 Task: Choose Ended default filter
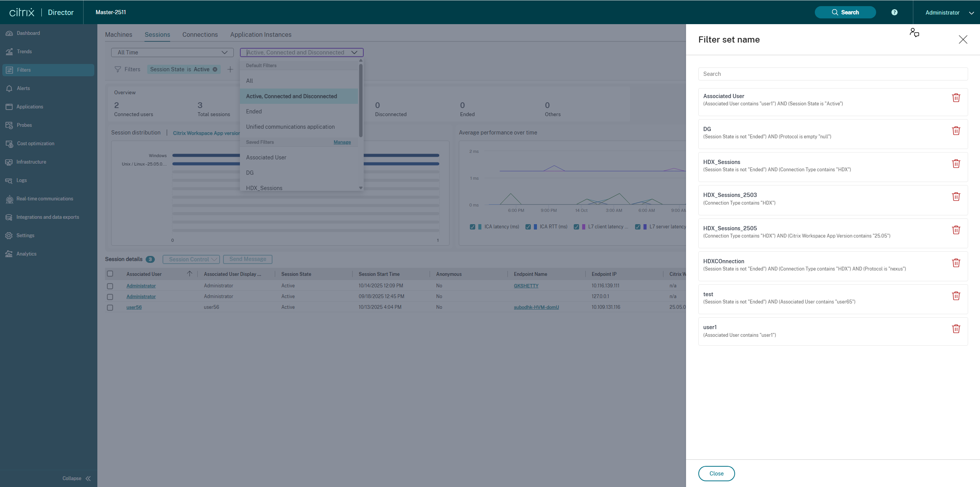pyautogui.click(x=299, y=112)
